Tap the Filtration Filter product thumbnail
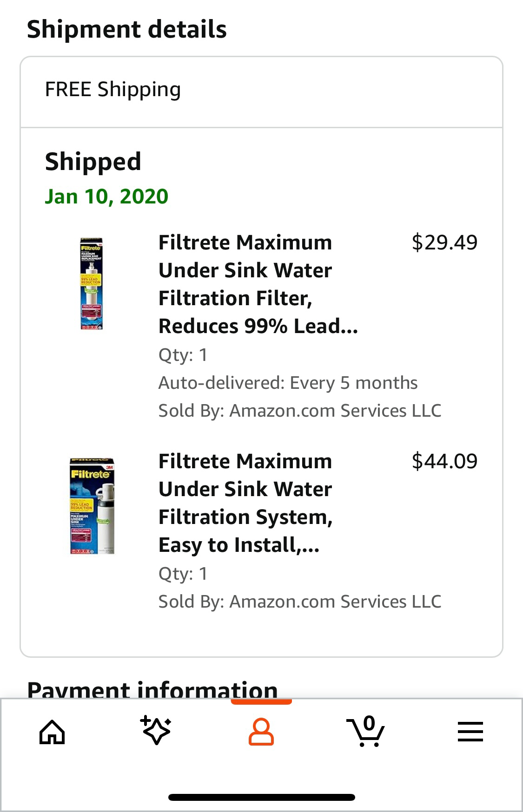Viewport: 523px width, 812px height. 91,284
